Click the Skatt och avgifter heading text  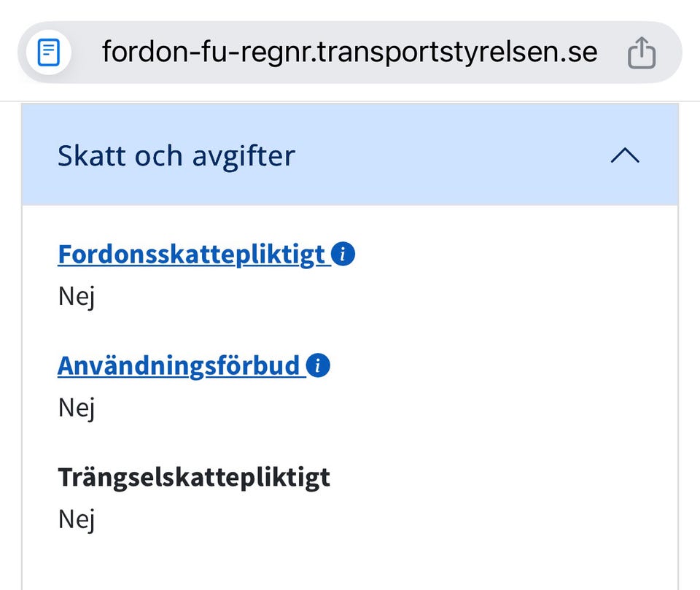point(176,155)
